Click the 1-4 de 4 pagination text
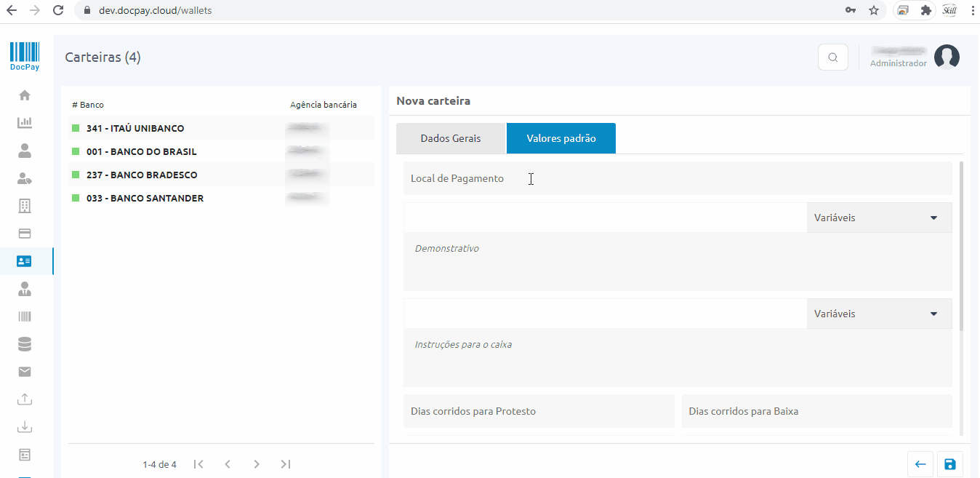This screenshot has width=980, height=478. coord(159,464)
